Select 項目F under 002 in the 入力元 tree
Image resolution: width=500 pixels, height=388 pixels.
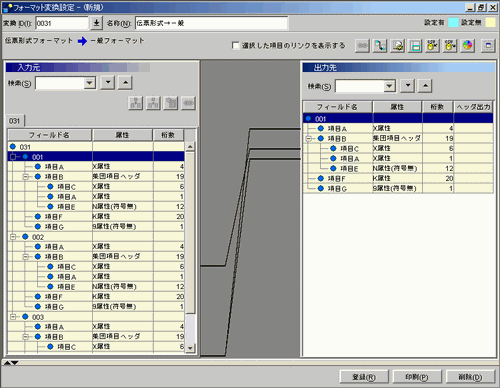[x=54, y=297]
